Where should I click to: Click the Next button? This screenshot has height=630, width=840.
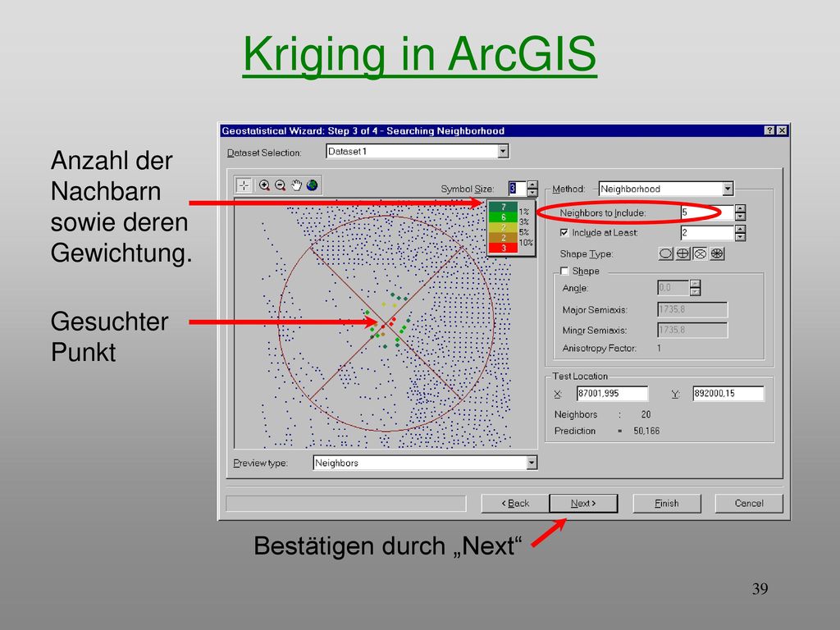(x=583, y=504)
